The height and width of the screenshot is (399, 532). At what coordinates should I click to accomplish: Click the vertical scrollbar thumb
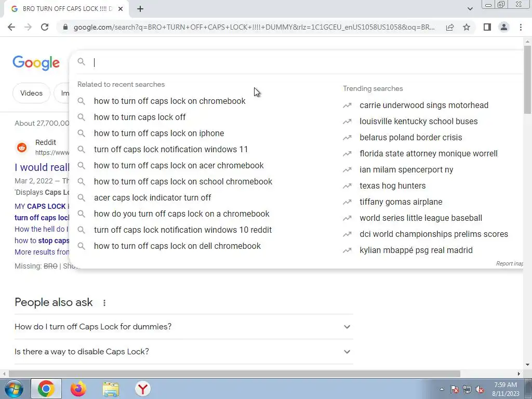527,80
